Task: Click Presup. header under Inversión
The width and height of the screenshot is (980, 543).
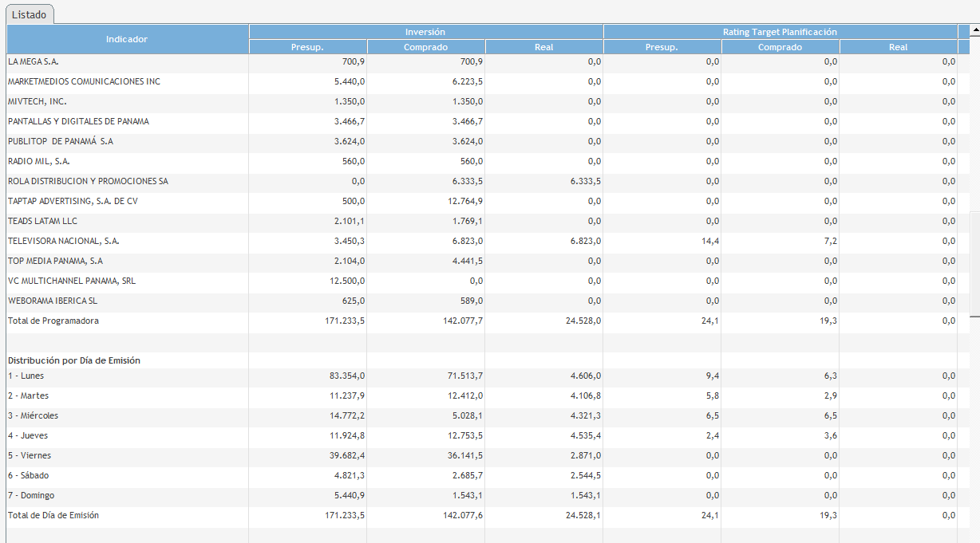Action: click(x=307, y=47)
